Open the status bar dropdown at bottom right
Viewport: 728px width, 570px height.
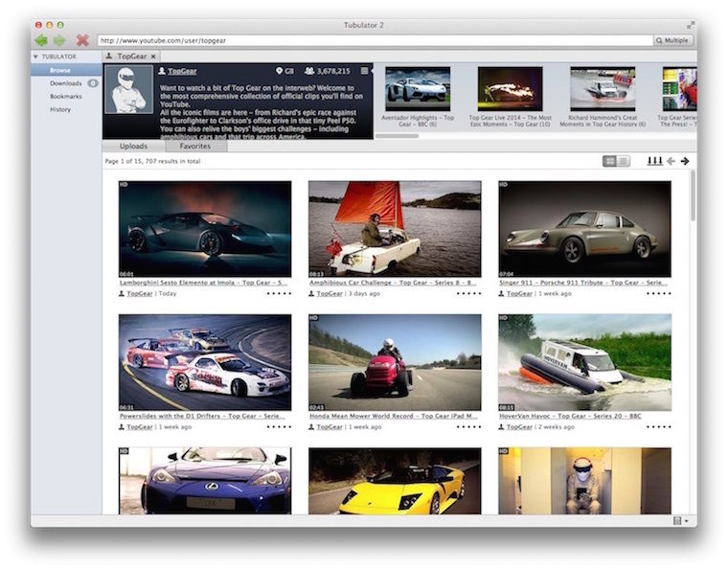point(681,521)
